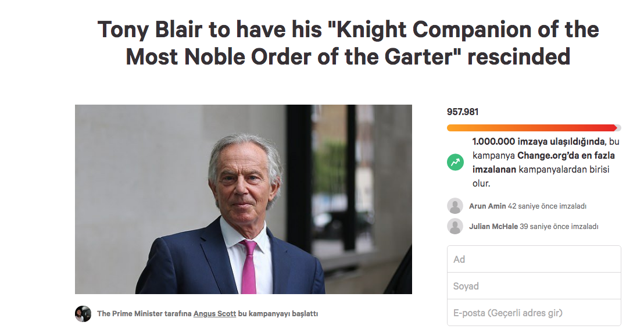Click the 957.981 signature count
The height and width of the screenshot is (329, 644).
tap(463, 112)
